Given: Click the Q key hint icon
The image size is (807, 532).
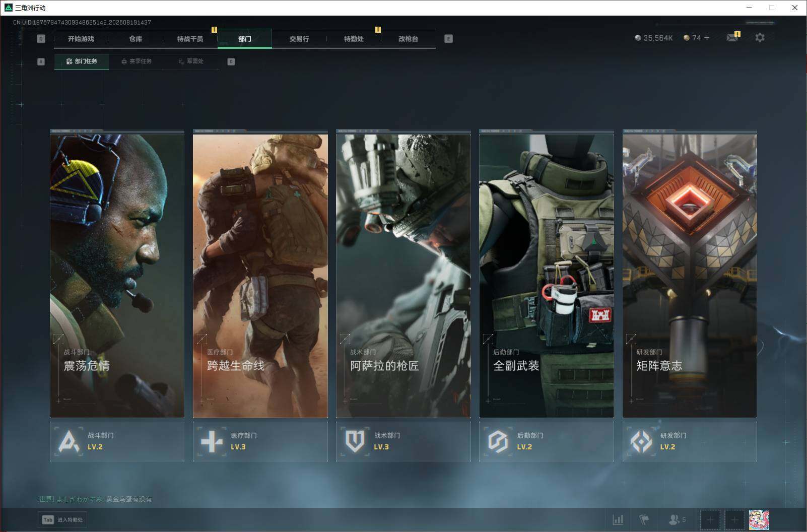Looking at the screenshot, I should 41,39.
